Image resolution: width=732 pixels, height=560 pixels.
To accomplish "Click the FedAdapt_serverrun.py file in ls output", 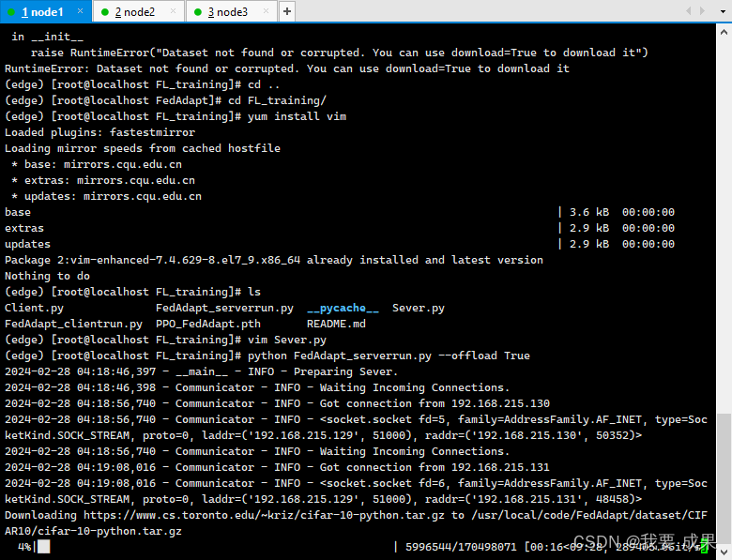I will [x=224, y=308].
